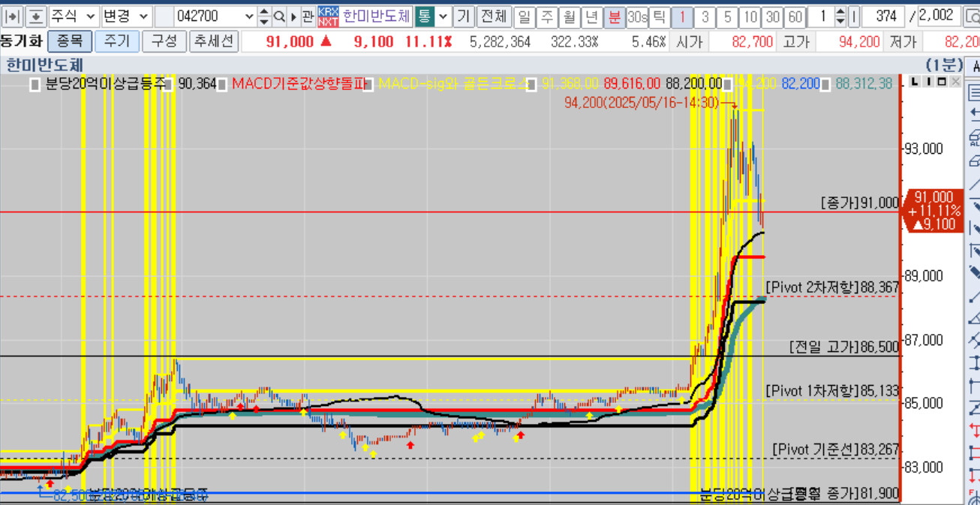Click the 시가 opening price label
980x505 pixels.
click(x=689, y=42)
